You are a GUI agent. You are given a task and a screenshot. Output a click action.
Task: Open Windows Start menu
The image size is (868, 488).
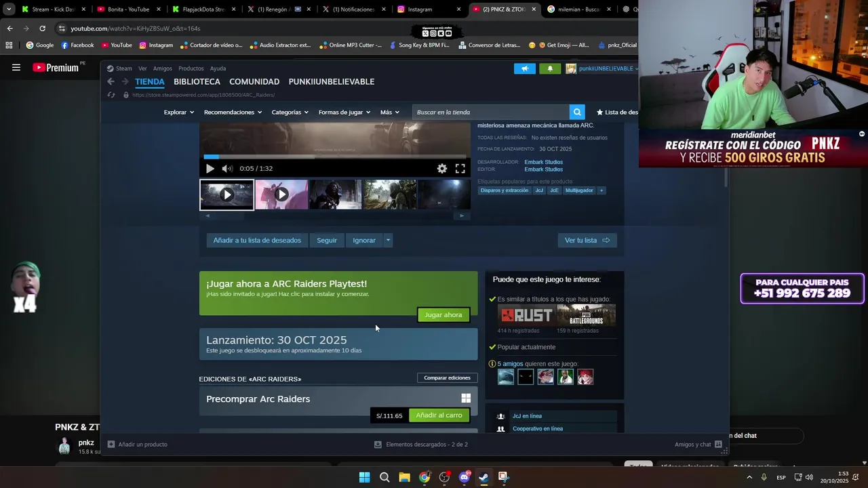364,477
